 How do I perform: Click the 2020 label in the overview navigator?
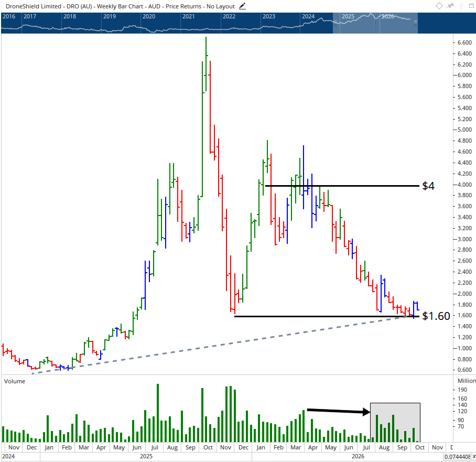click(149, 16)
